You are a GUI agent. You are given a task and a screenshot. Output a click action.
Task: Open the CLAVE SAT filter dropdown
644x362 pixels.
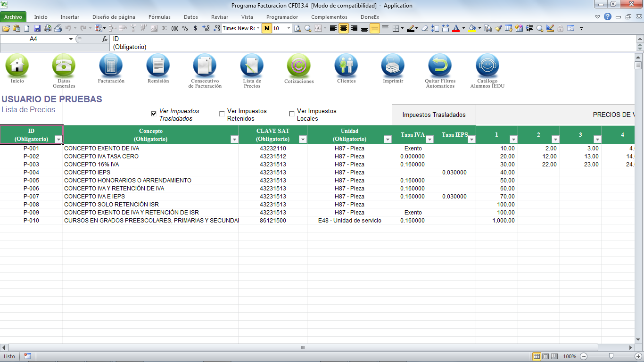click(303, 140)
